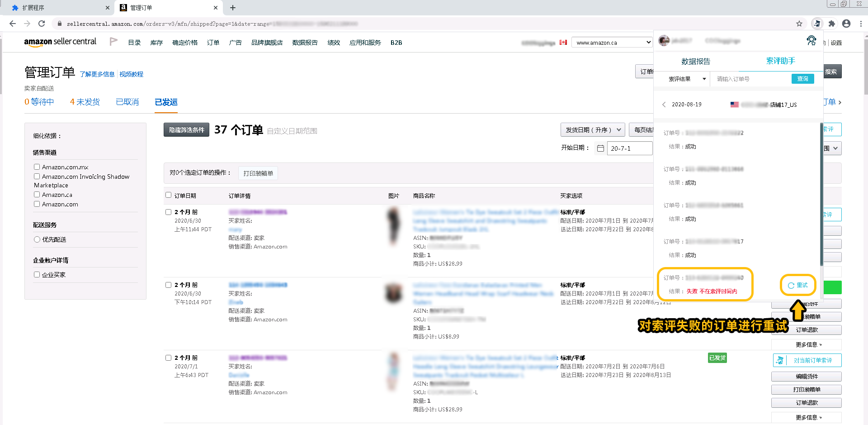Reload the page with the refresh icon

coord(42,24)
